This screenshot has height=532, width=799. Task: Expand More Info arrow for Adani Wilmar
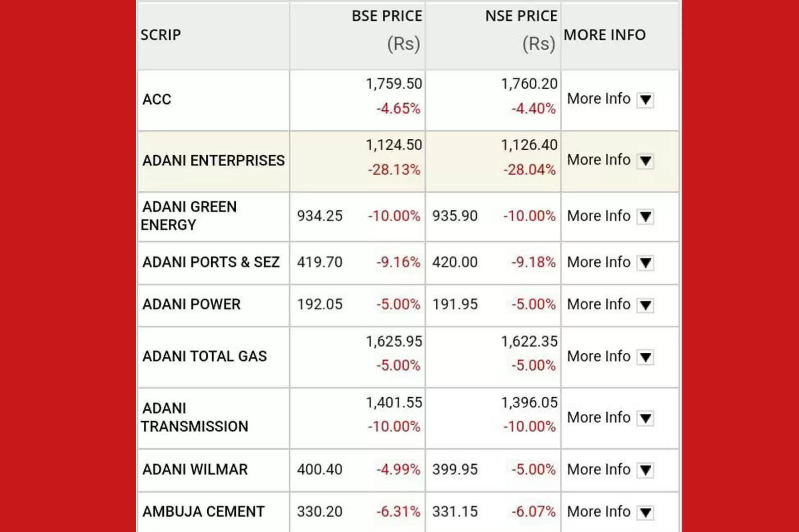coord(645,470)
